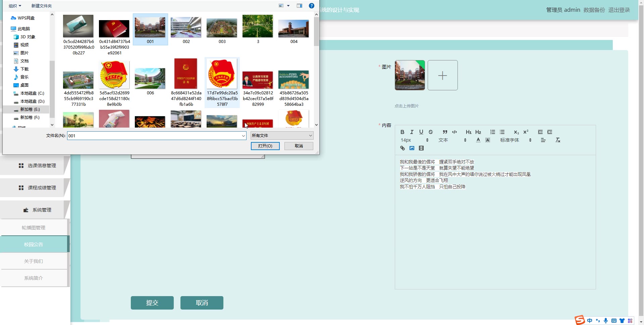Click the clear formatting icon
The width and height of the screenshot is (644, 325).
click(x=557, y=140)
